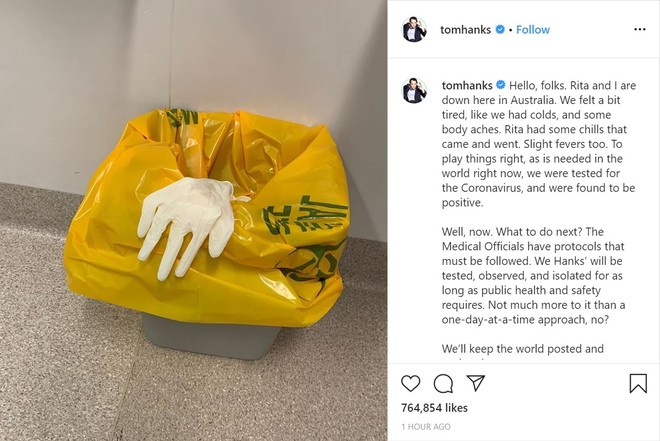Like the post with the heart icon

pyautogui.click(x=410, y=383)
